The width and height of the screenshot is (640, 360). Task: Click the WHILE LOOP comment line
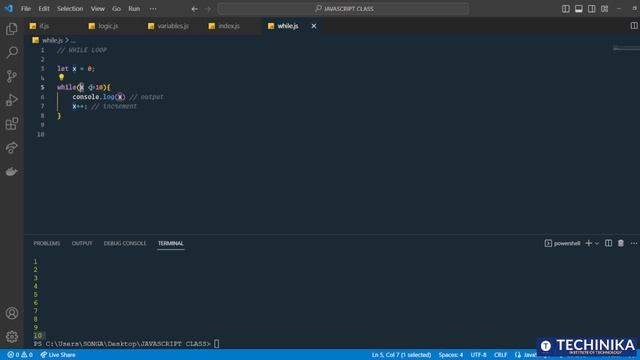coord(82,50)
